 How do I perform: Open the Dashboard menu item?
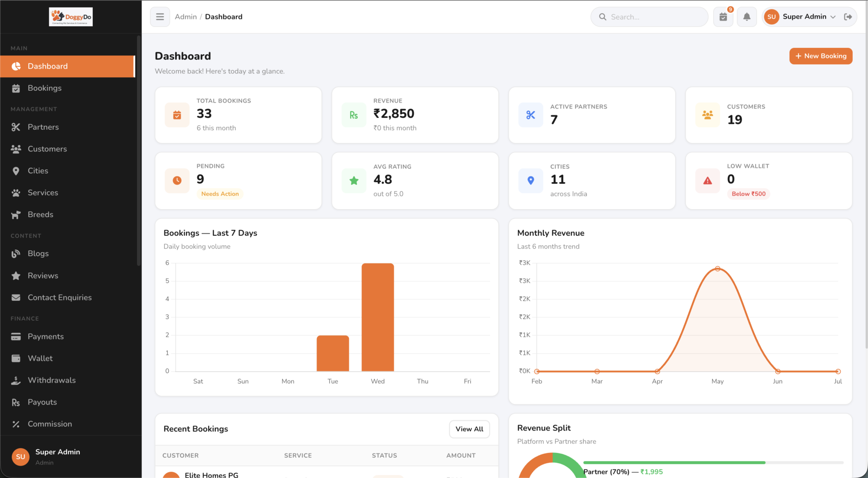(x=67, y=66)
